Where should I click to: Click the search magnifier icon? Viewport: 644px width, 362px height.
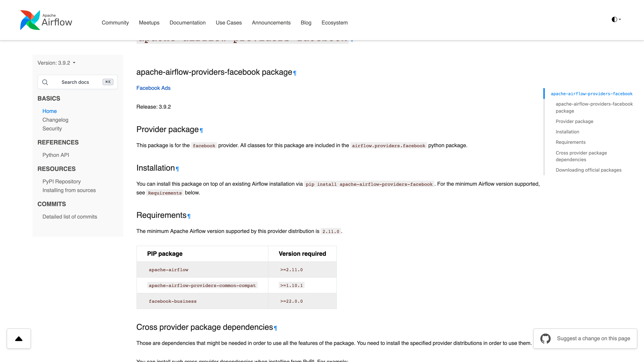(45, 82)
